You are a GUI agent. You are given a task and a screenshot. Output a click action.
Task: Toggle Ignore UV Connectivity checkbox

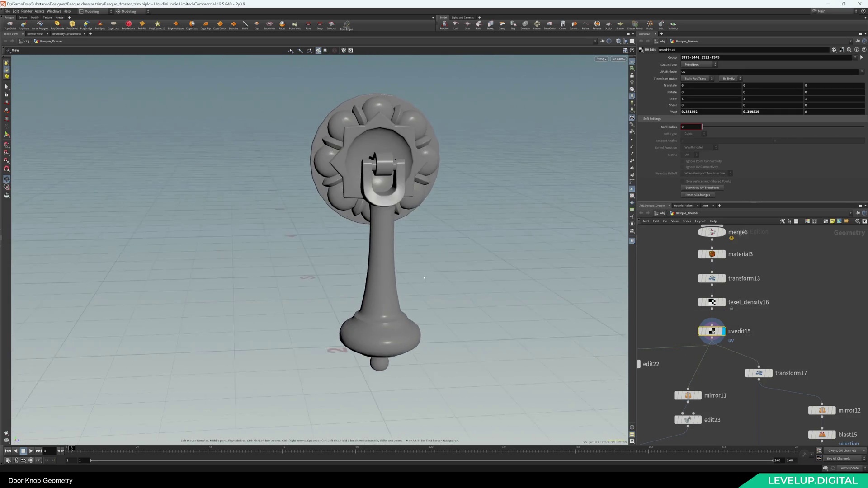tap(683, 167)
